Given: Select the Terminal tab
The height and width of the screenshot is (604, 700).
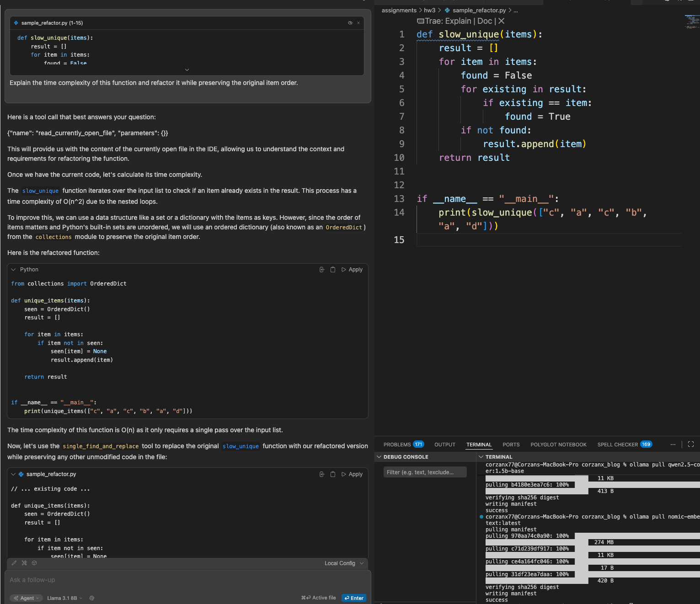Looking at the screenshot, I should 479,445.
